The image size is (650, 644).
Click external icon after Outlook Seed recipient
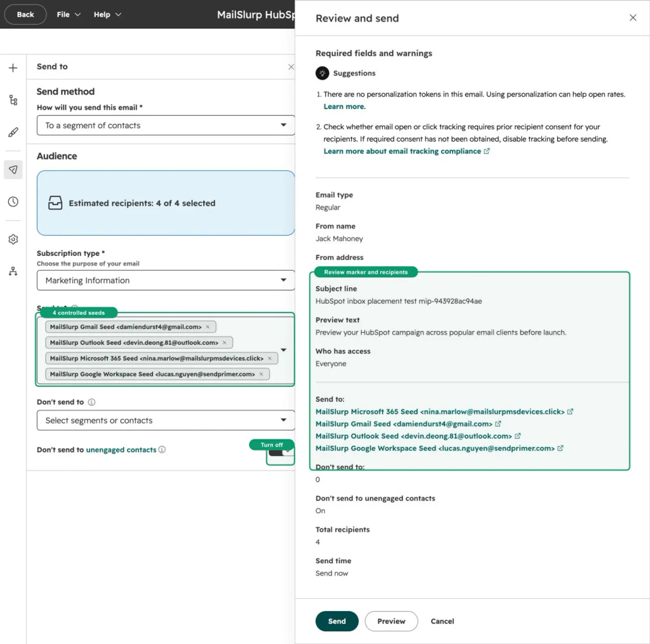517,436
